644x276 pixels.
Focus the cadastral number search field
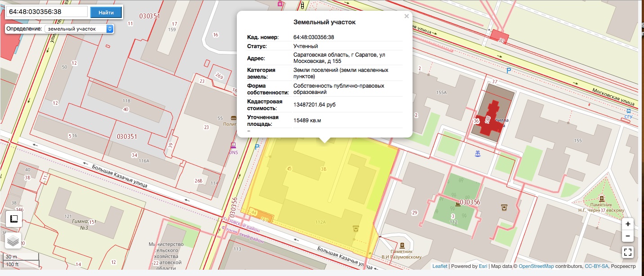tap(46, 12)
